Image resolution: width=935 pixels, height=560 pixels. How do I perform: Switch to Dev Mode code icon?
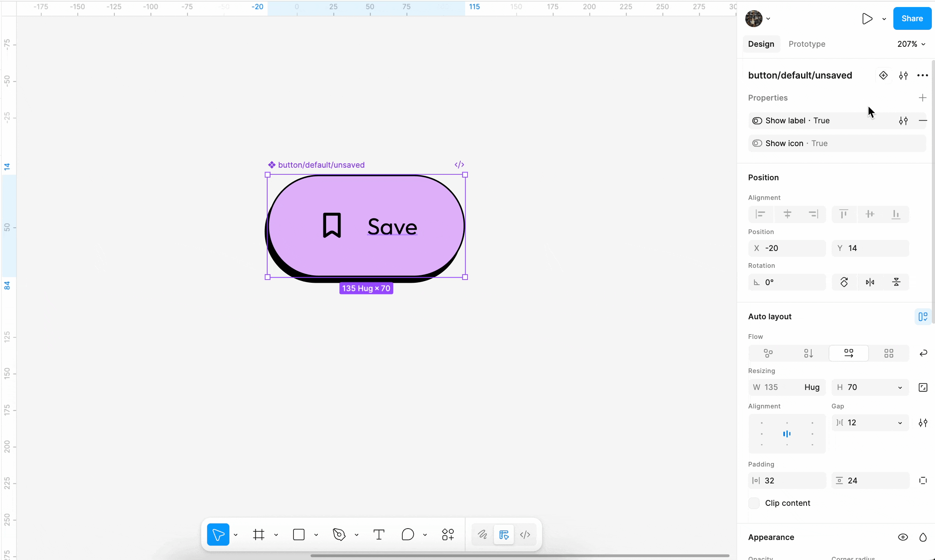[x=525, y=534]
